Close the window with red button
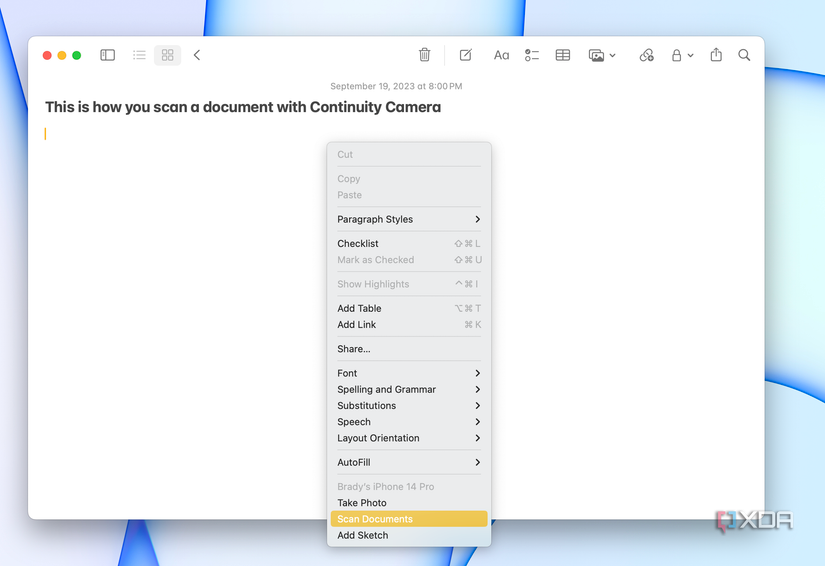The image size is (825, 566). pos(47,55)
